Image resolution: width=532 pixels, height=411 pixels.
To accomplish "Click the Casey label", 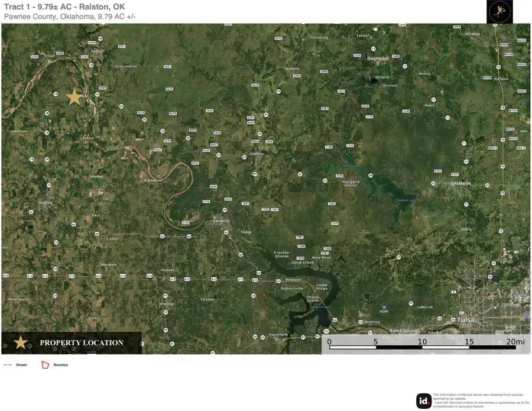I will click(x=112, y=238).
